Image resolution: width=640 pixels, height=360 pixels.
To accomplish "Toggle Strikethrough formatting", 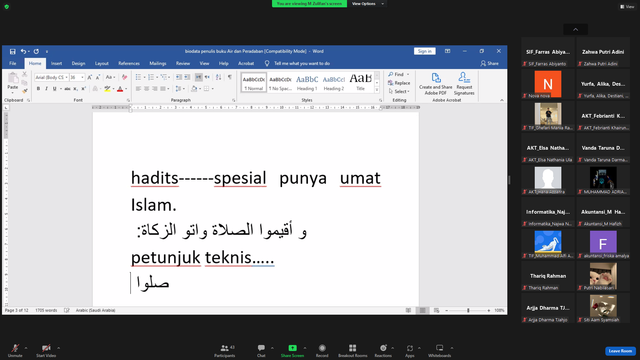I will (x=67, y=89).
